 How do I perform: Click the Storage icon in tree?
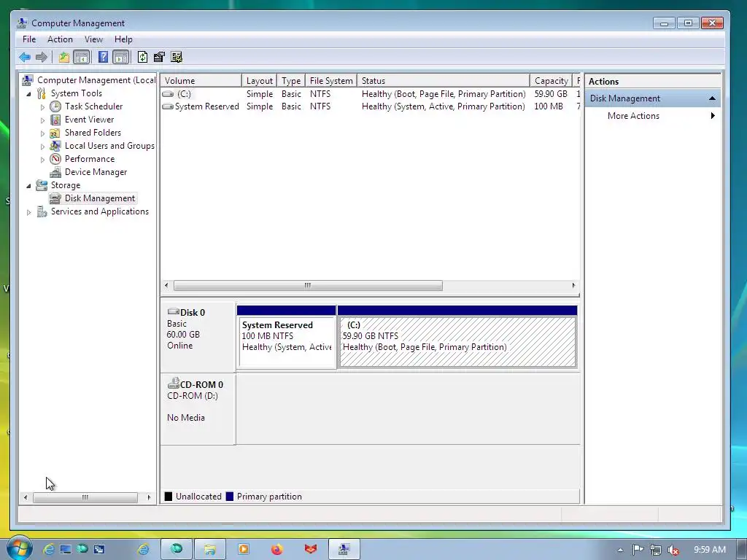pos(42,185)
